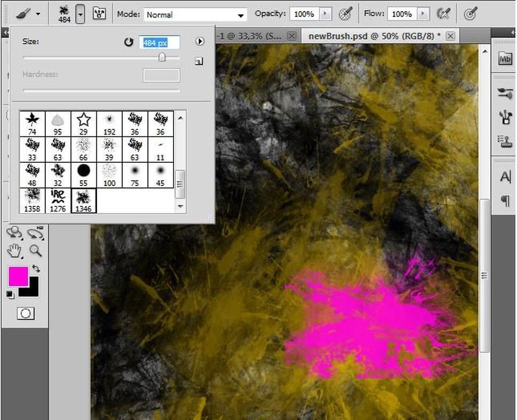Toggle the Brush panel button
The width and height of the screenshot is (517, 420).
point(100,14)
